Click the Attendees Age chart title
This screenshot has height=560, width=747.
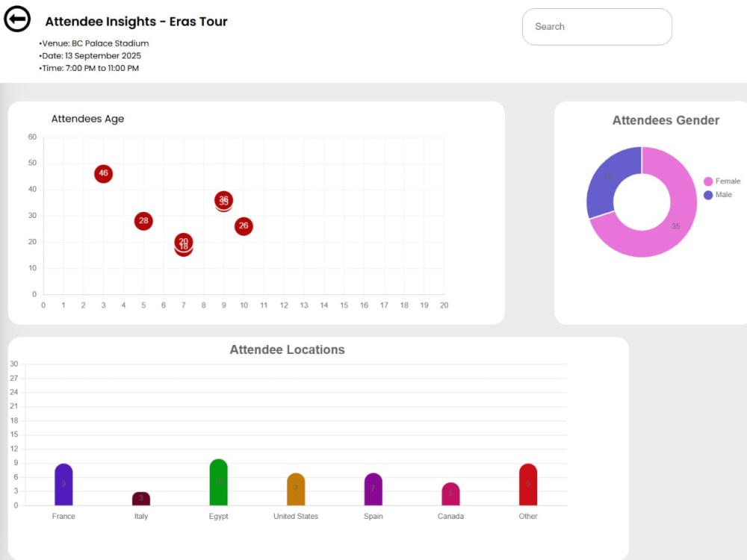tap(87, 119)
